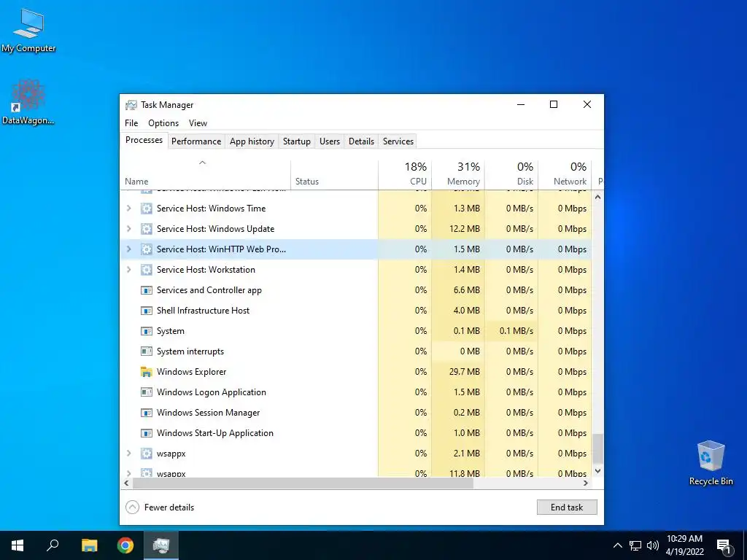747x560 pixels.
Task: Sort by the Disk column header
Action: click(x=511, y=174)
